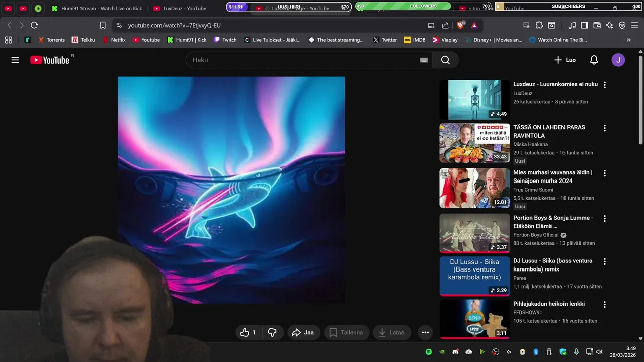Open Spotify in system tray
The image size is (644, 362).
point(429,352)
